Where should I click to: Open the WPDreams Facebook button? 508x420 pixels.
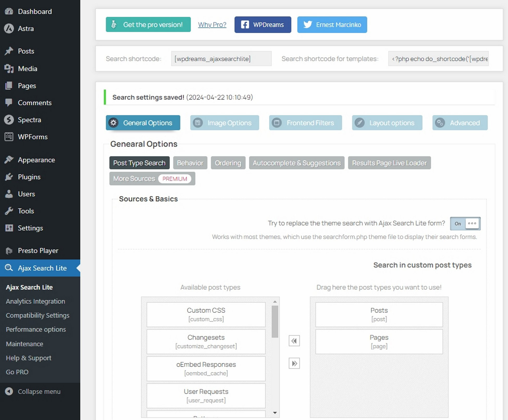[263, 25]
